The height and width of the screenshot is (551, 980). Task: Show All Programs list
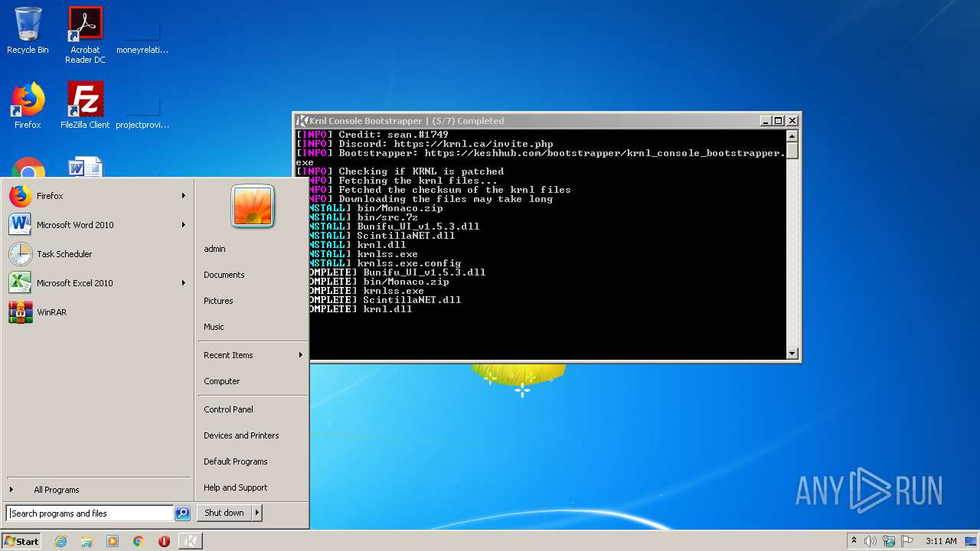pyautogui.click(x=96, y=490)
